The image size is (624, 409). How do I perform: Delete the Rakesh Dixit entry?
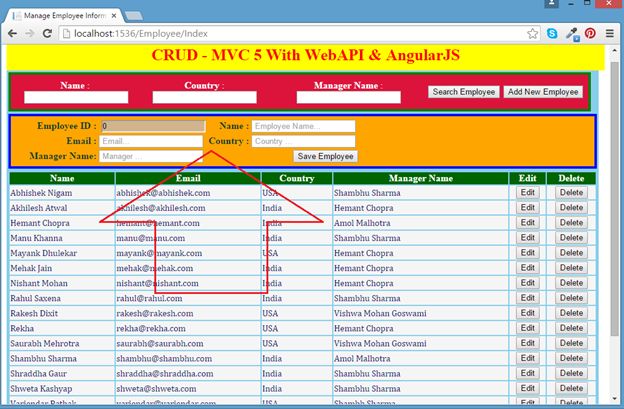click(571, 313)
